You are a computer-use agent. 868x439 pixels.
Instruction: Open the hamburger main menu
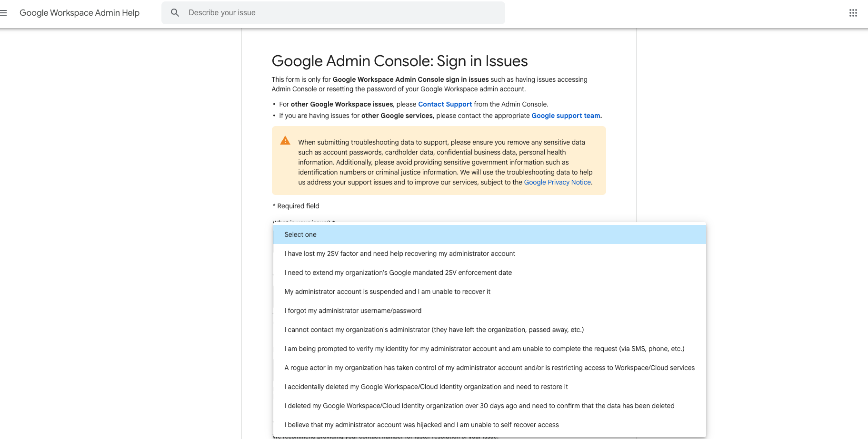[x=3, y=13]
